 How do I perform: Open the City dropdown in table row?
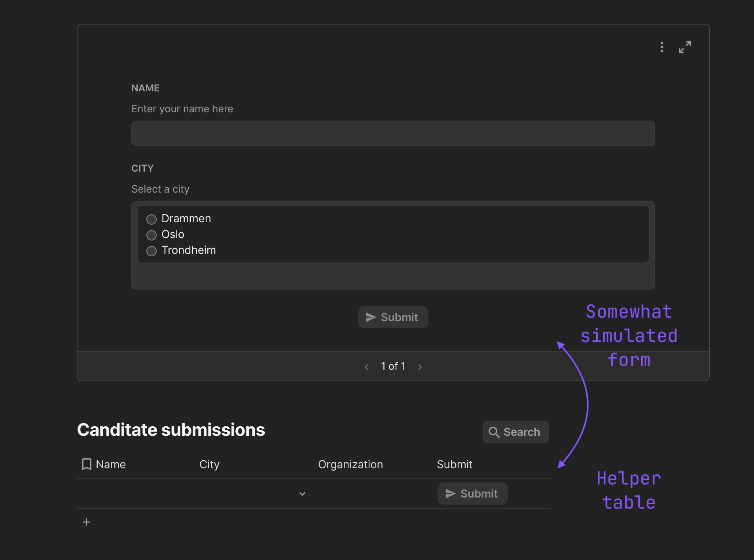click(302, 494)
